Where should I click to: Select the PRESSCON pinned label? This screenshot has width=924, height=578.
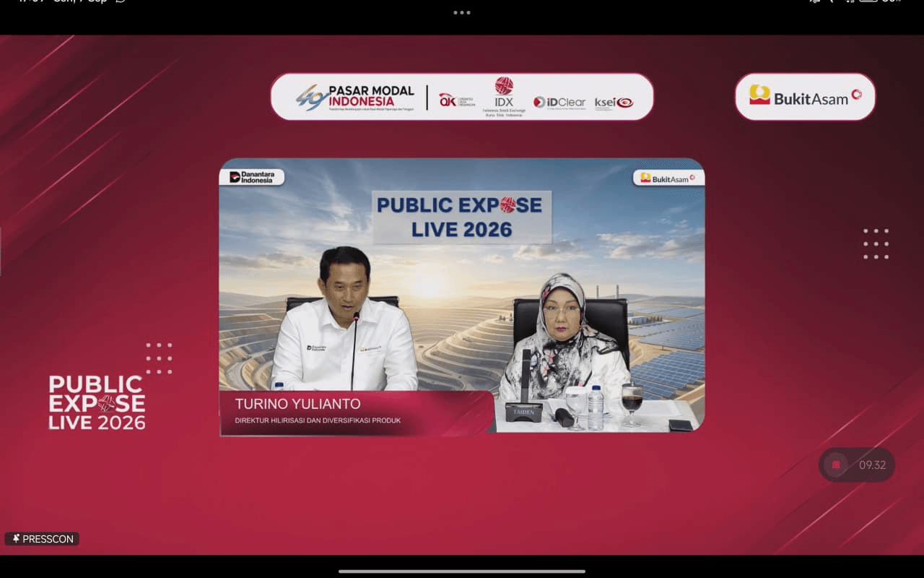click(42, 539)
